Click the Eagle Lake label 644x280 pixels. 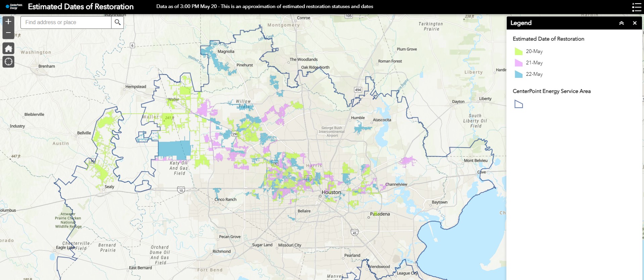[x=65, y=247]
